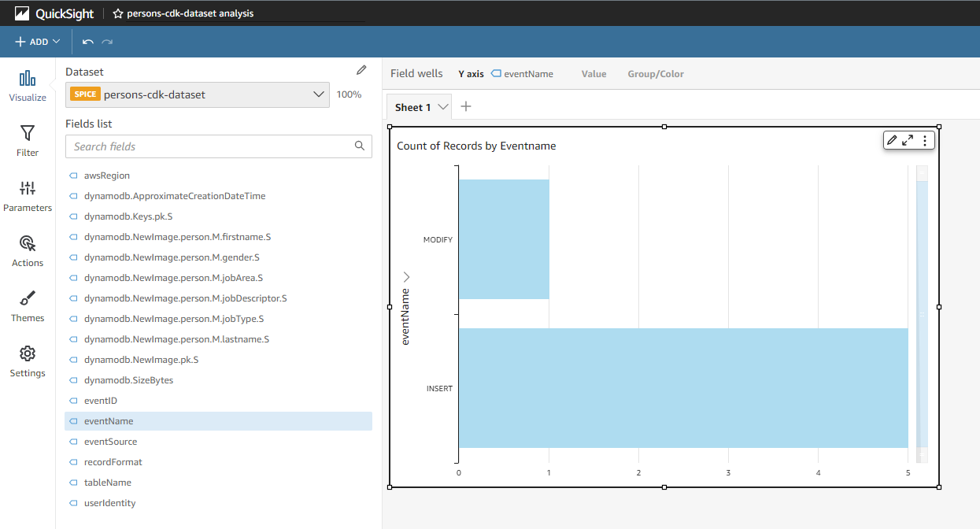Image resolution: width=980 pixels, height=529 pixels.
Task: Open the ADD dropdown menu
Action: click(x=35, y=41)
